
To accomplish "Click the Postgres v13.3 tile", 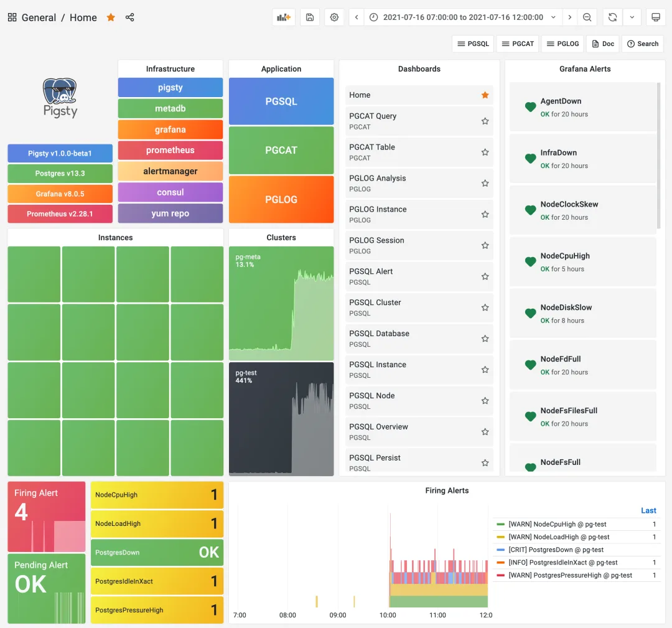I will pyautogui.click(x=60, y=173).
